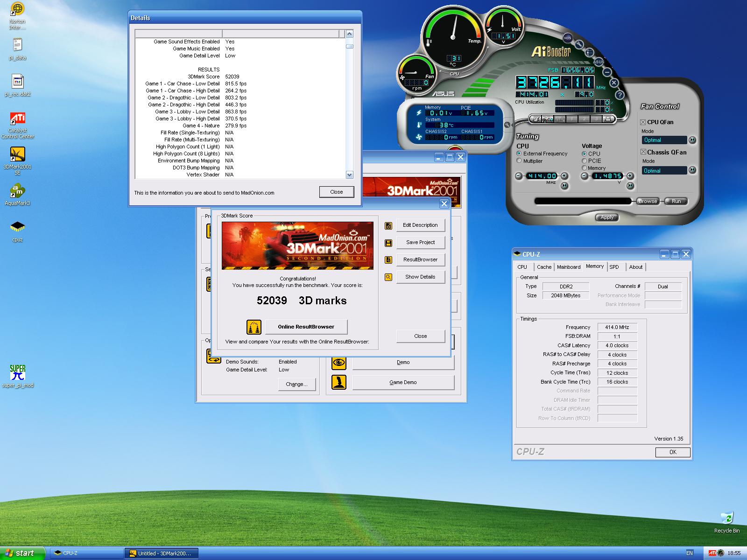Select PCIE voltage radio button

584,161
